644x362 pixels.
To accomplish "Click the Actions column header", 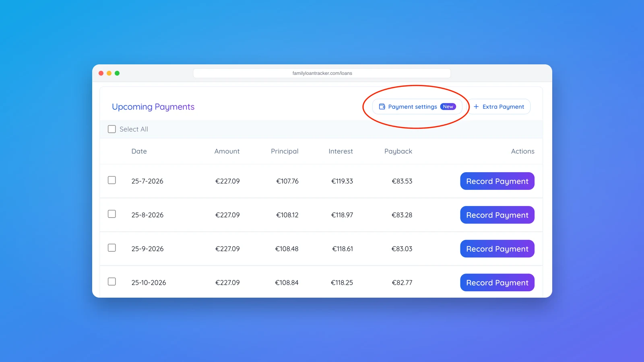I will (522, 151).
